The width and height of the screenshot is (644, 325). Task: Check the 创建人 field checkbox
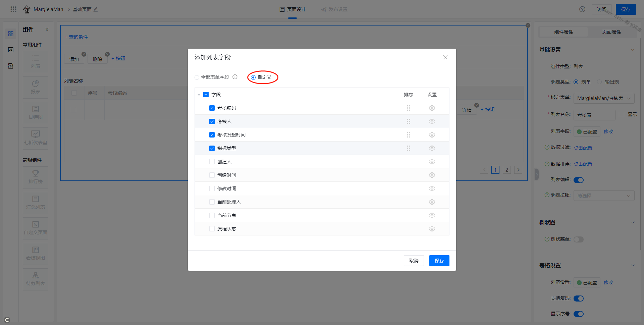pyautogui.click(x=212, y=162)
